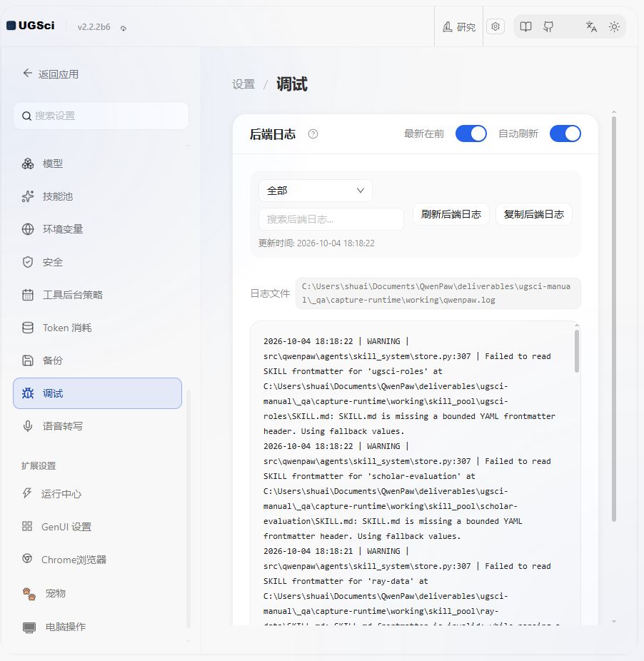
Task: Open 备份 settings page
Action: point(97,360)
